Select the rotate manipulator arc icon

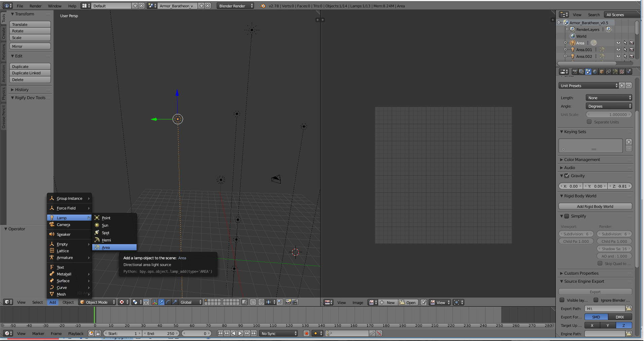168,302
